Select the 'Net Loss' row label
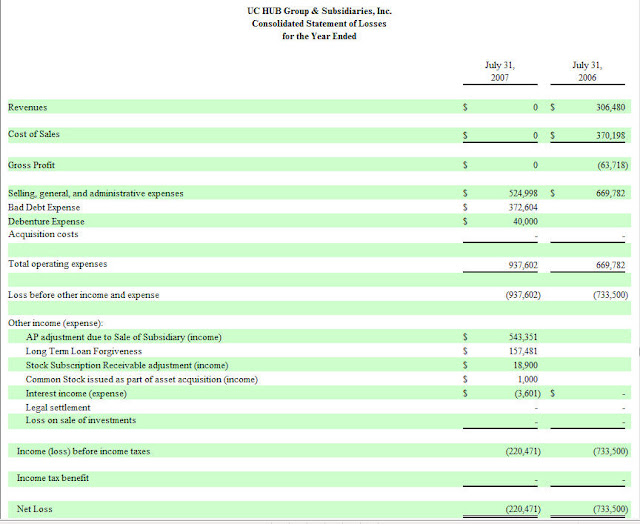This screenshot has width=640, height=524. tap(34, 509)
